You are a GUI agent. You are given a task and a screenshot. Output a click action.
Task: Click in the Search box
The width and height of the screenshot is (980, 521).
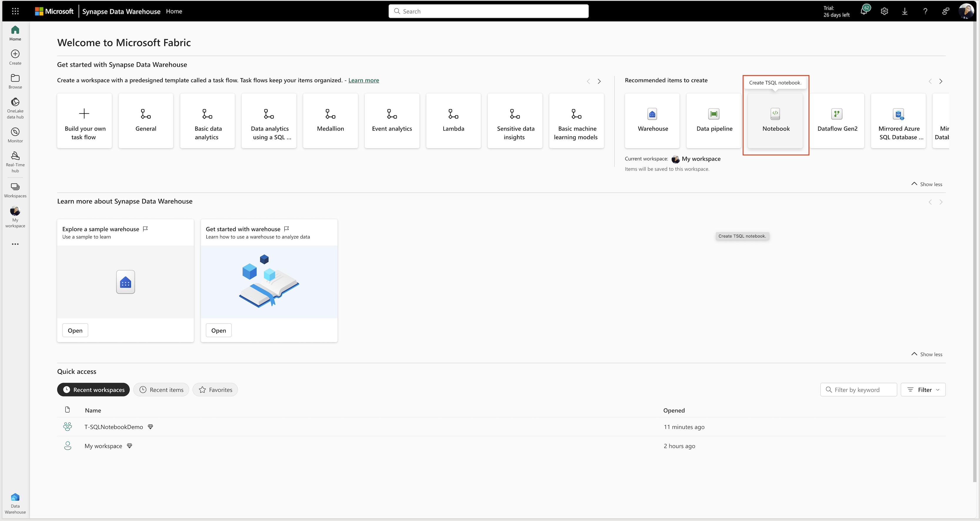(x=489, y=11)
